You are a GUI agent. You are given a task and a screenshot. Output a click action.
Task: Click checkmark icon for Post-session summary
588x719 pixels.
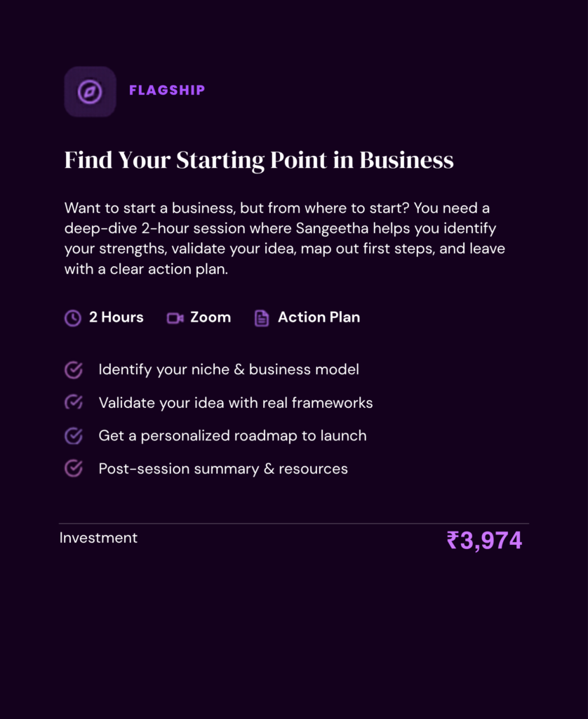(x=74, y=468)
